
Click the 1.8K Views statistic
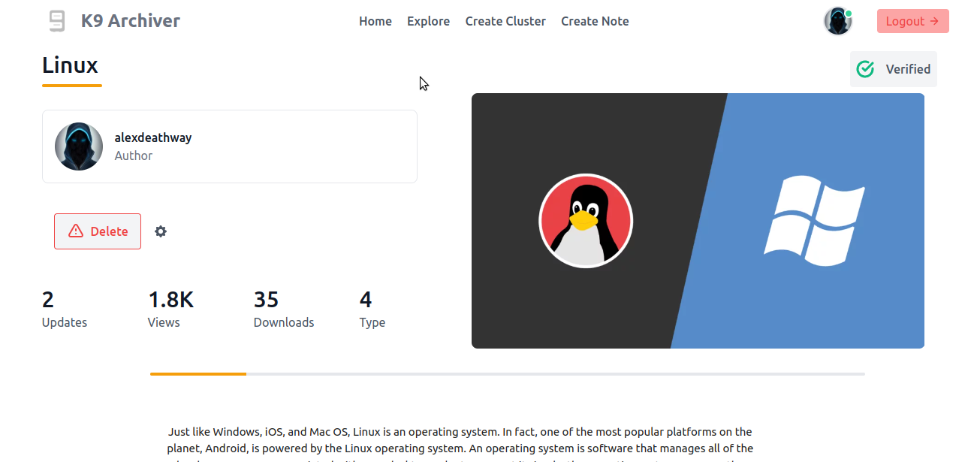(x=171, y=310)
